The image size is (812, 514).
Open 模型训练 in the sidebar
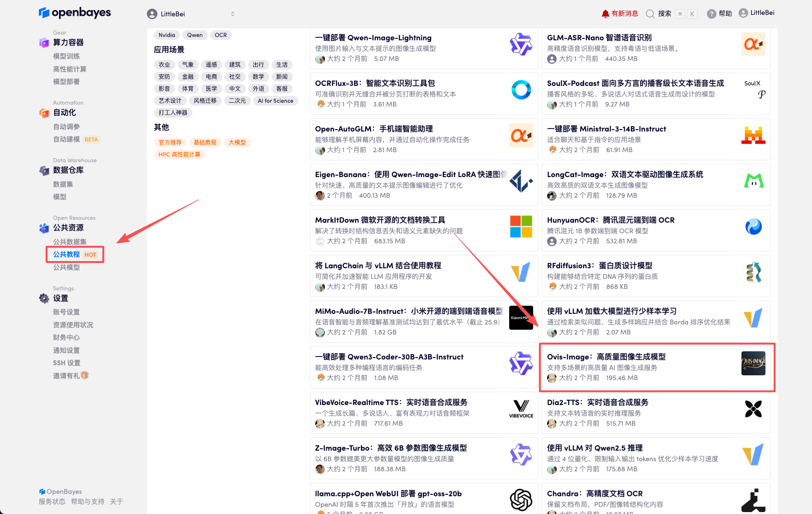pyautogui.click(x=66, y=56)
